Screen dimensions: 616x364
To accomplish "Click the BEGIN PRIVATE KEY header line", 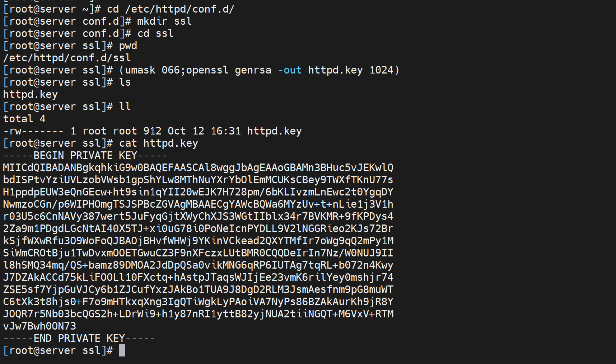I will (85, 156).
